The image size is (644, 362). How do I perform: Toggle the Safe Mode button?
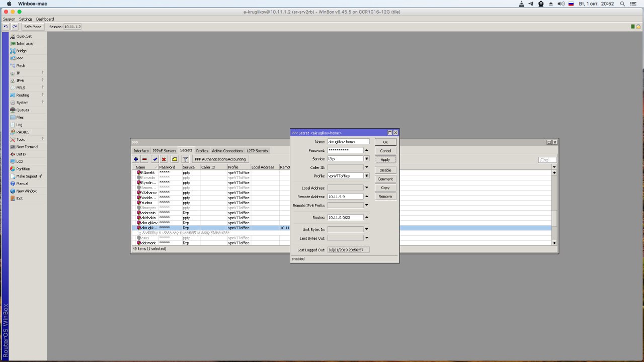[x=33, y=27]
